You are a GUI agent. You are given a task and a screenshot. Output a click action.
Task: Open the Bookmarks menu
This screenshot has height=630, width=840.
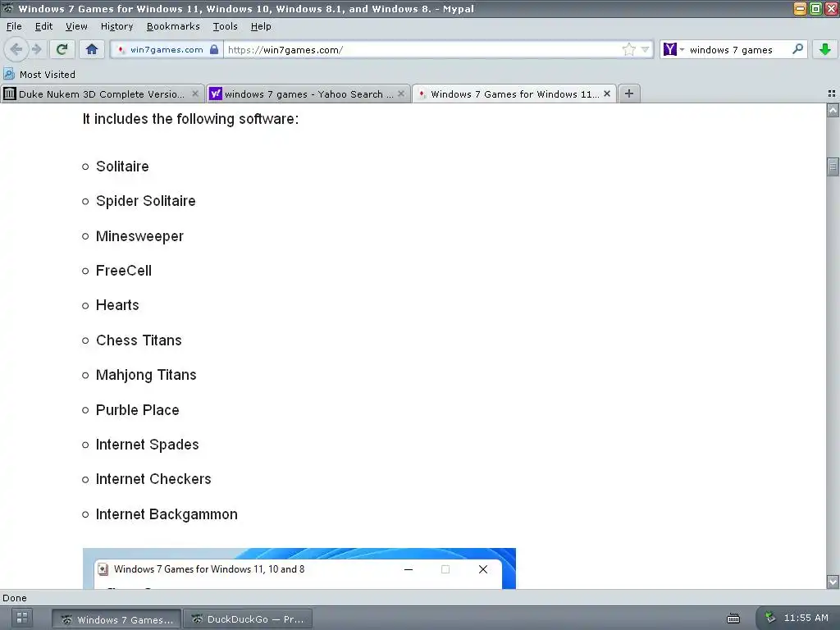coord(173,26)
